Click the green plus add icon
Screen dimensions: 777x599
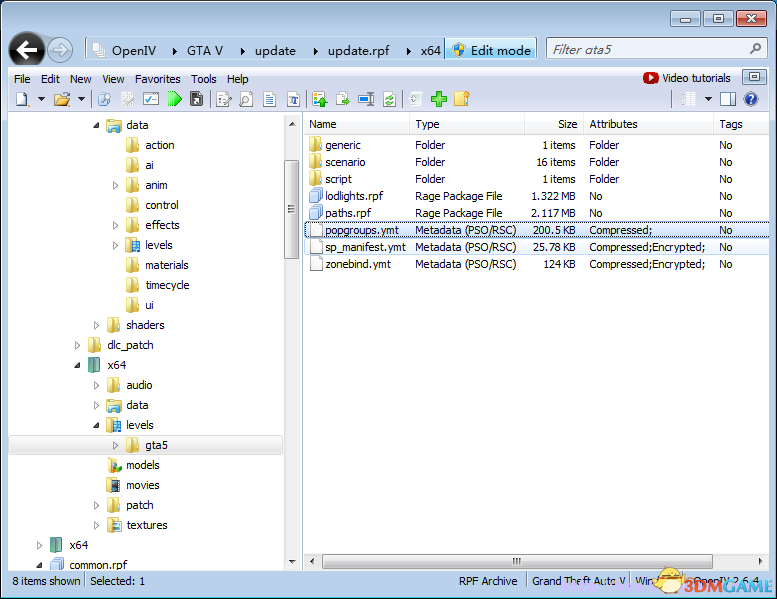[438, 99]
